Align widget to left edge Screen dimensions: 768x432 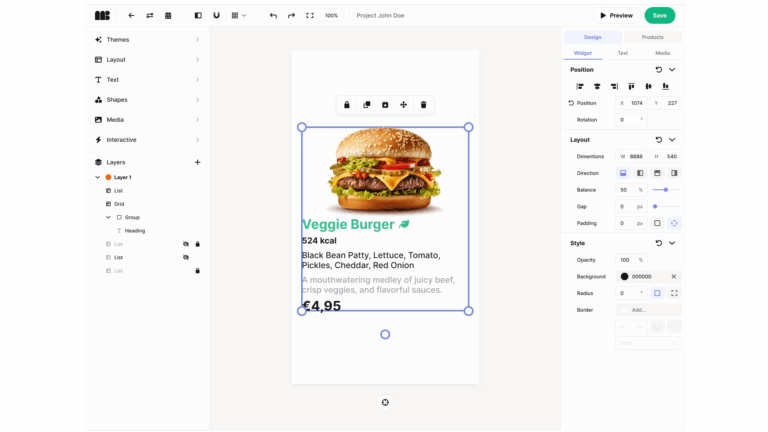(580, 87)
